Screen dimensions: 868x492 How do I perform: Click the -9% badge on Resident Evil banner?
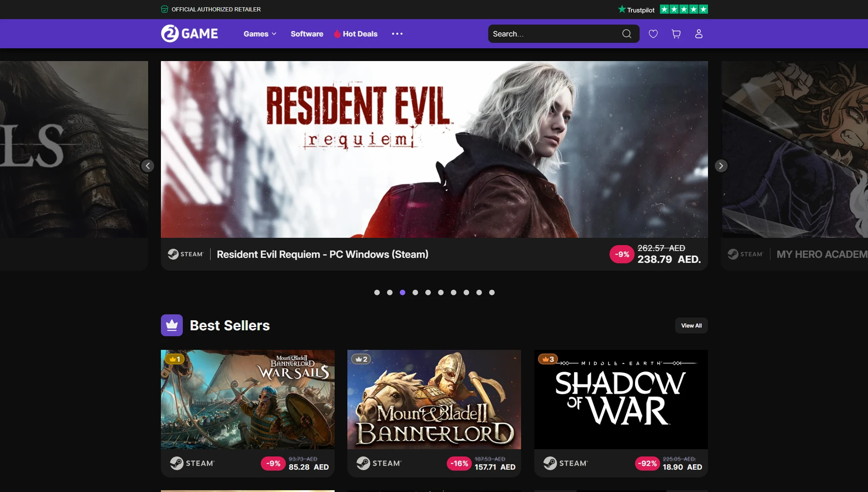[x=622, y=254]
